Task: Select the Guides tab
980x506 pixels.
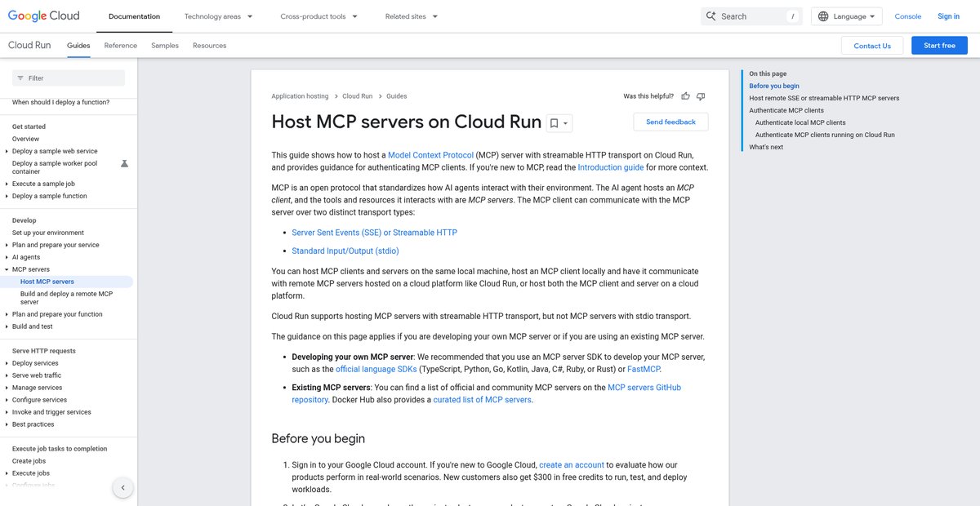Action: (x=78, y=46)
